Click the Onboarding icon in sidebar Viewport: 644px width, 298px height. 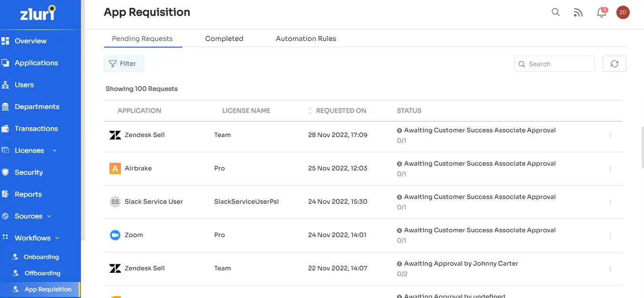[x=16, y=257]
